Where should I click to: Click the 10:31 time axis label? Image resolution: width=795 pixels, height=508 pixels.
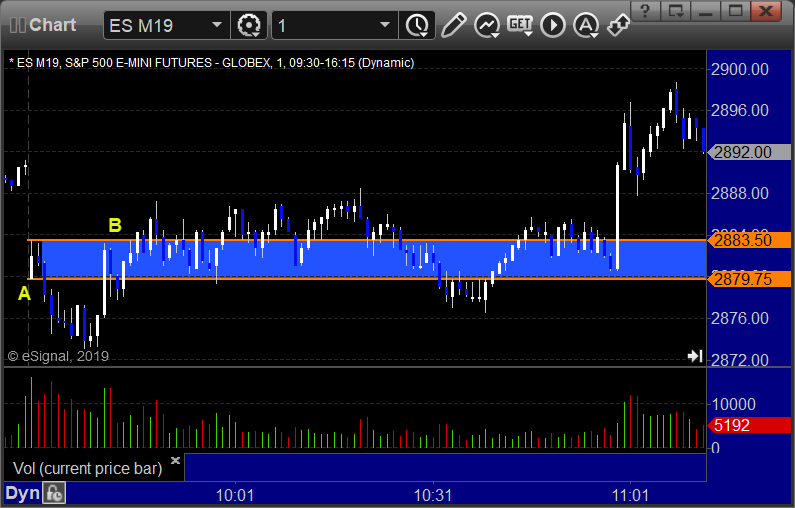[432, 495]
